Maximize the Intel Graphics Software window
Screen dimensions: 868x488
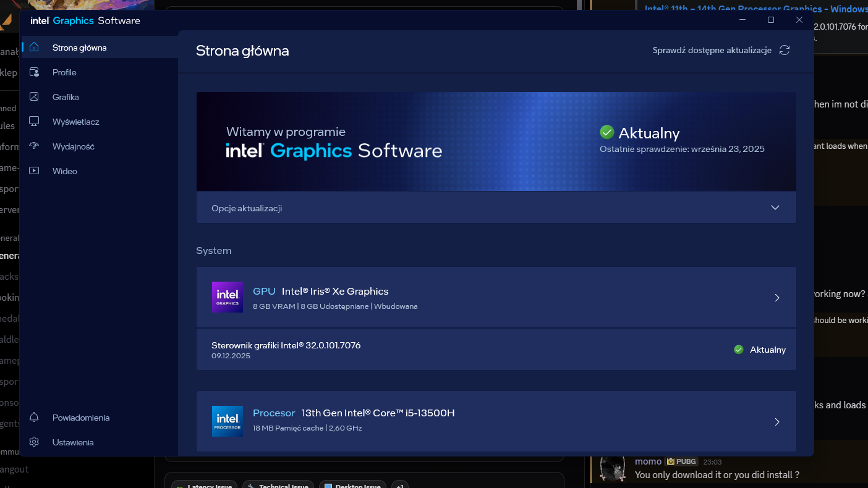771,20
